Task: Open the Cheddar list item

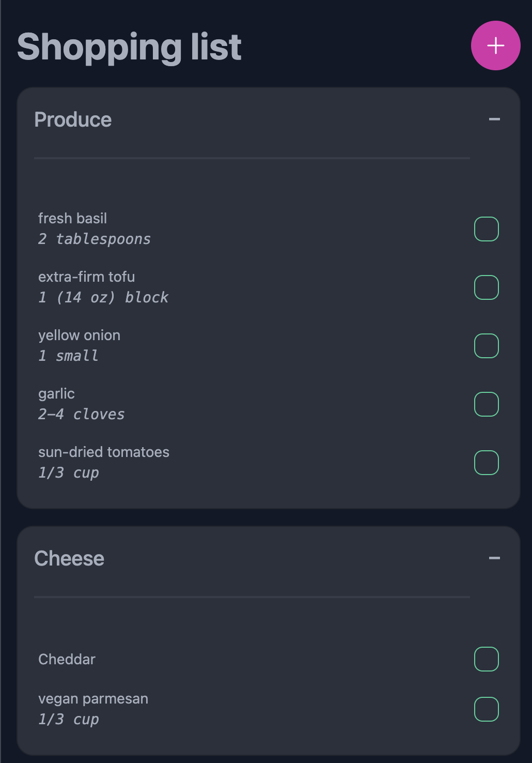Action: point(67,659)
